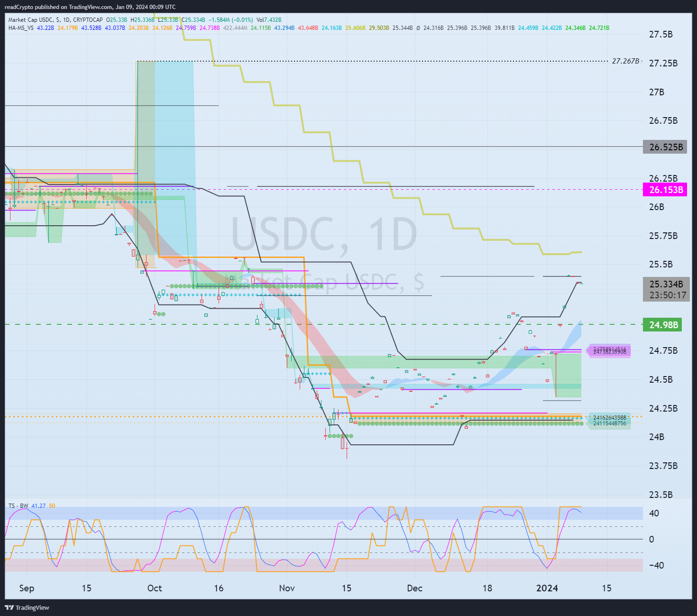The height and width of the screenshot is (616, 697).
Task: Click the 27.25B price axis tick
Action: click(663, 63)
